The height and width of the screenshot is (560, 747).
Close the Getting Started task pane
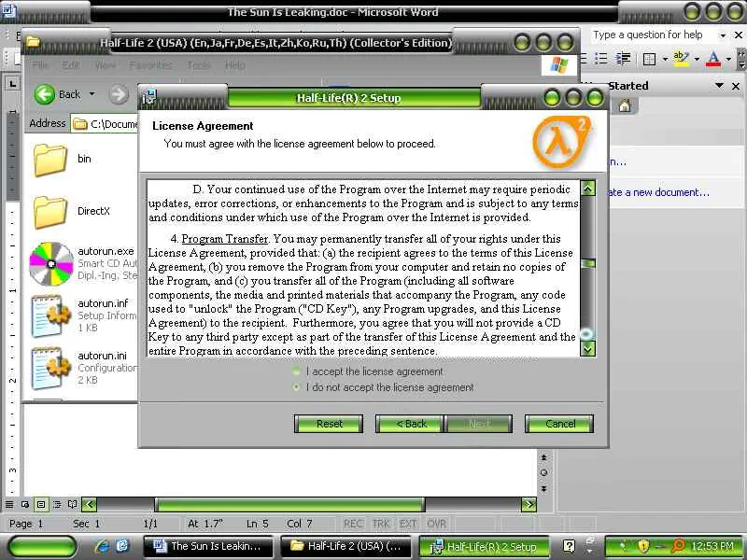pos(736,86)
